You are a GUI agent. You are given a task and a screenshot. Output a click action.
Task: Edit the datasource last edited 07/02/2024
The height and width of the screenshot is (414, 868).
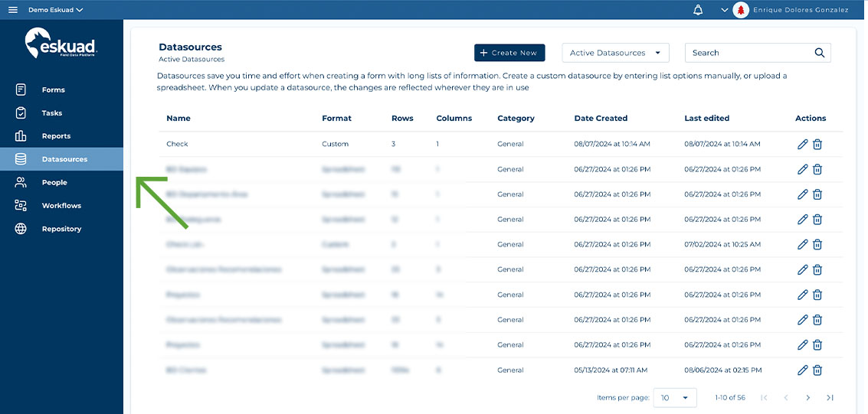coord(802,244)
